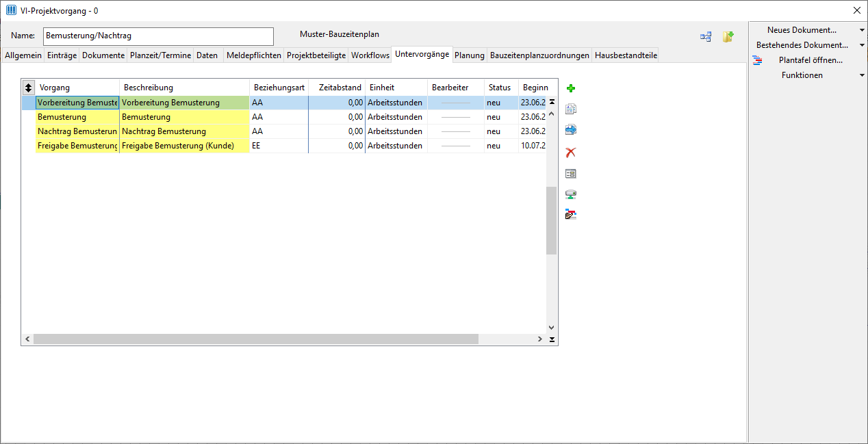
Task: Open the Allgemein tab
Action: coord(23,55)
